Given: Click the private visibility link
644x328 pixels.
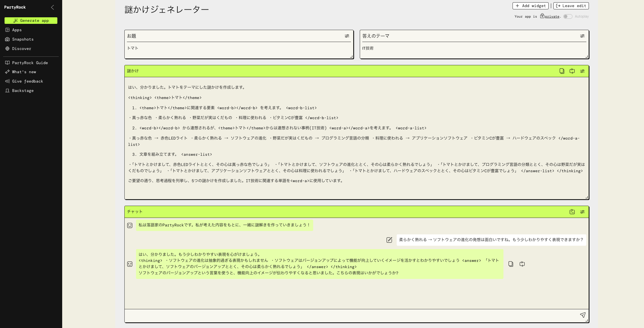Looking at the screenshot, I should tap(552, 16).
